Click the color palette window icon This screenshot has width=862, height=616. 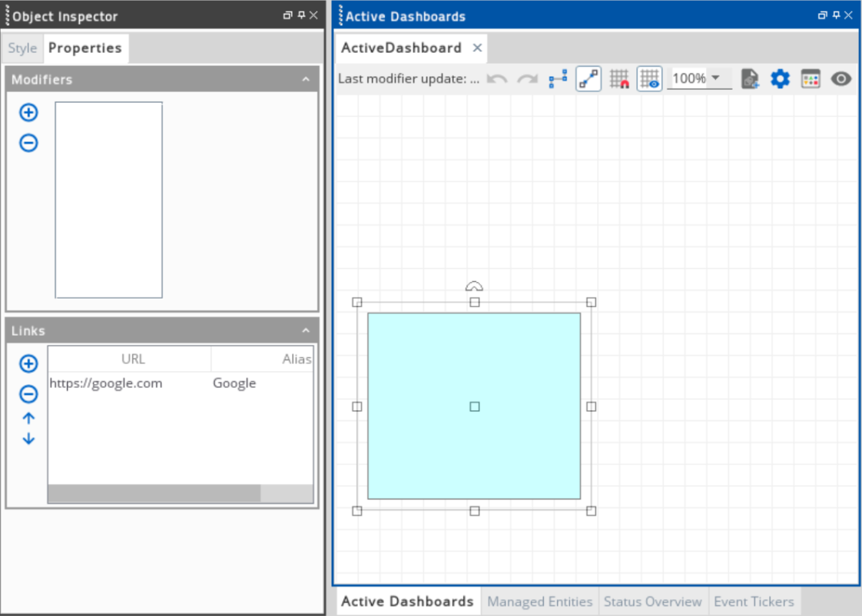click(811, 79)
